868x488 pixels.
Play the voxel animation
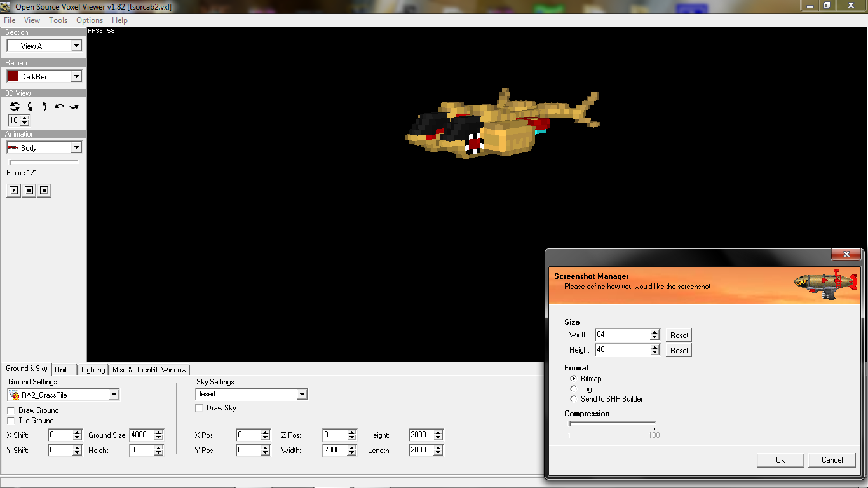point(13,190)
